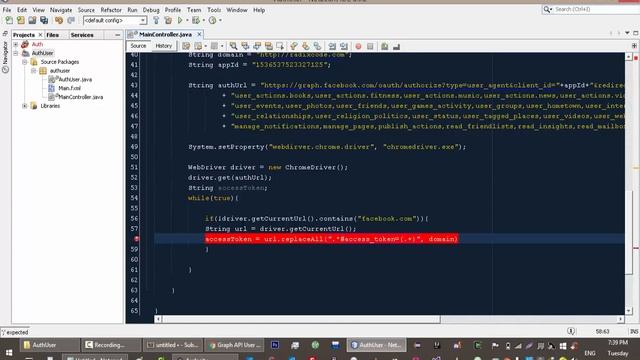Click the horizontal scrollbar of editor

(301, 319)
